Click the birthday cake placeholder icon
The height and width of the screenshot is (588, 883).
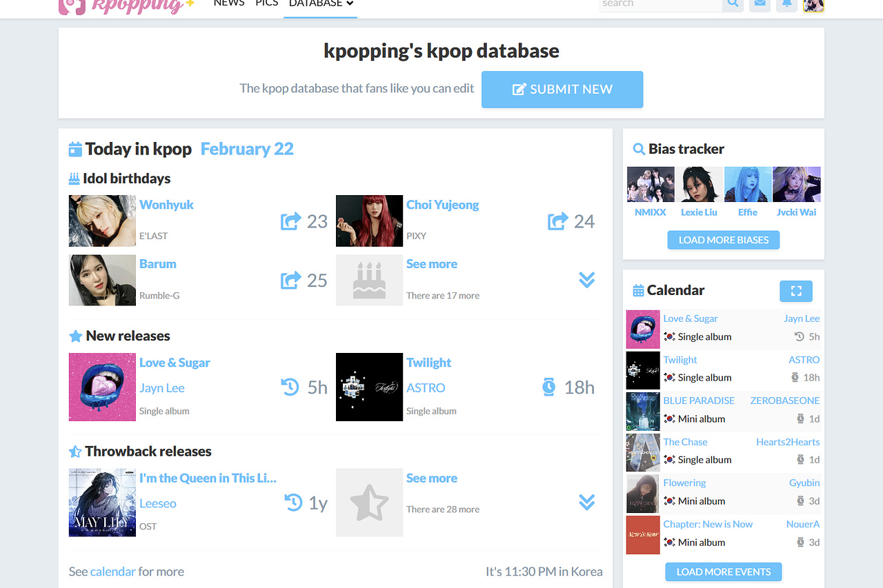(x=369, y=280)
